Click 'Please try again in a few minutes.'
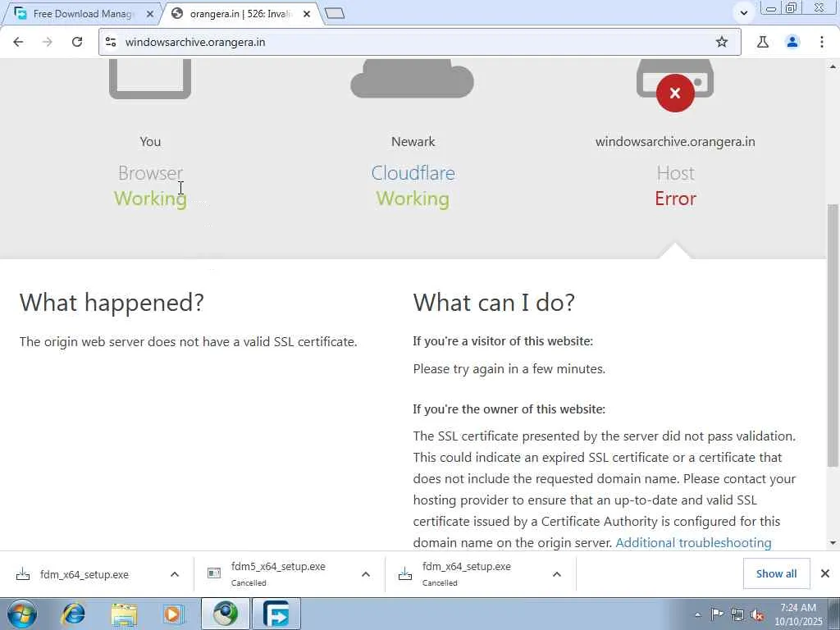This screenshot has height=630, width=840. (x=509, y=369)
